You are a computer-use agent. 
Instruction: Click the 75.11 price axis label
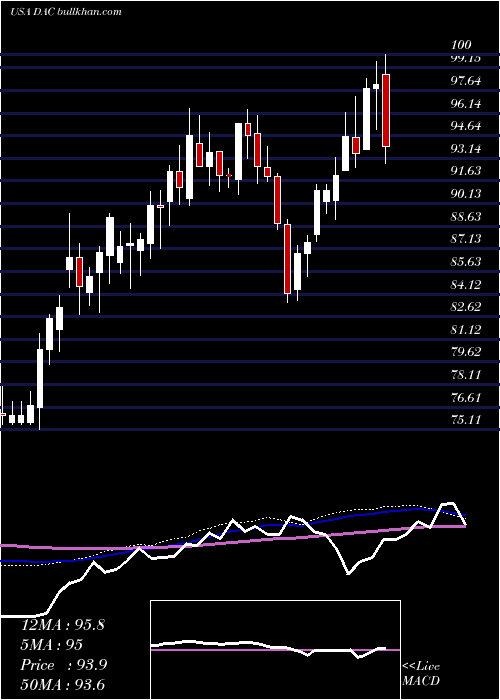pos(466,420)
